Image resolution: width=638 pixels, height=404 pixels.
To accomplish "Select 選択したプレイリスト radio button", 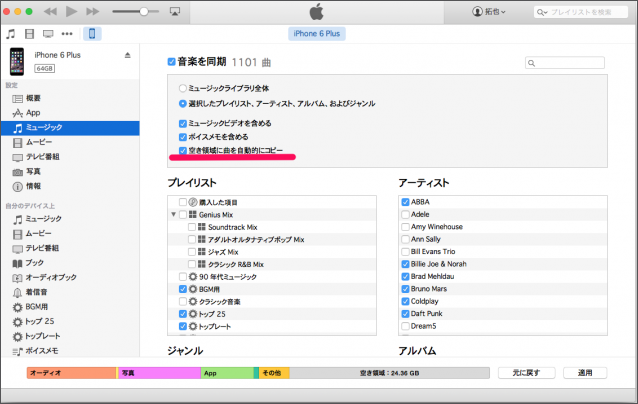I will [x=183, y=104].
